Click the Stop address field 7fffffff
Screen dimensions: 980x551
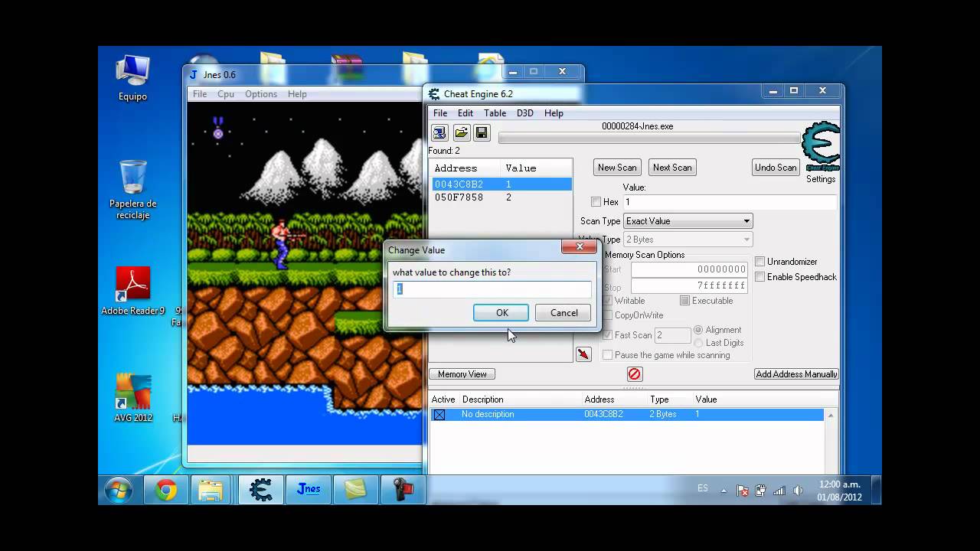689,285
